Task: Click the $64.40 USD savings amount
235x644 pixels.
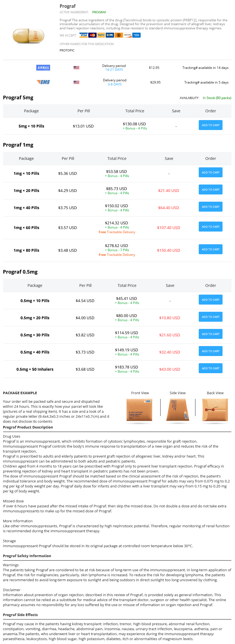Action: point(169,208)
